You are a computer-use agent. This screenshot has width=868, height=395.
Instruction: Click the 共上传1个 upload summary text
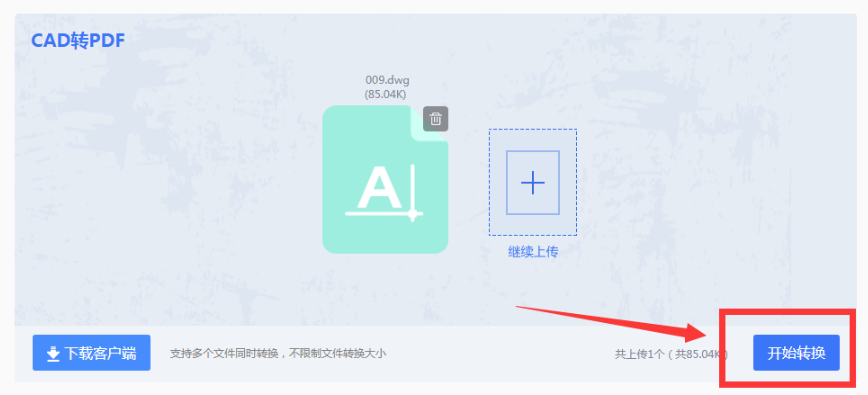point(671,354)
